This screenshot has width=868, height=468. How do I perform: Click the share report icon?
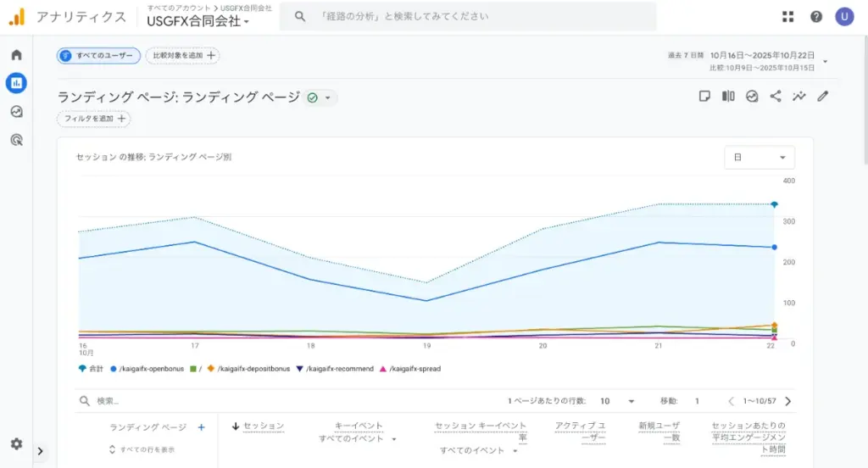776,97
